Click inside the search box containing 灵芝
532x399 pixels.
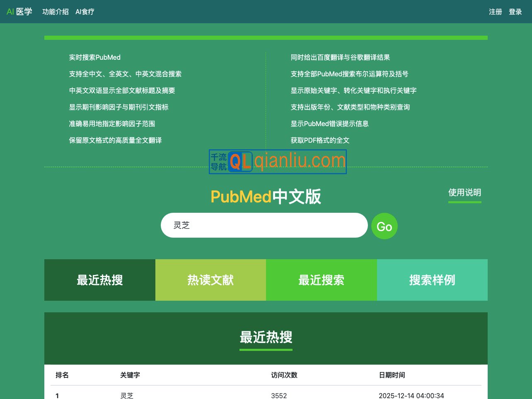point(264,225)
